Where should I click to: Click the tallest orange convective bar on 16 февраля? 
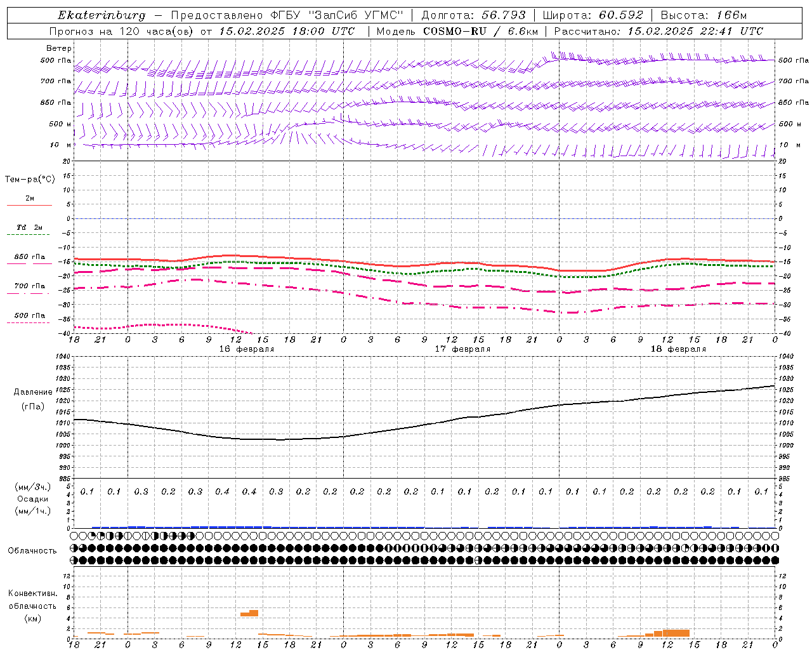pyautogui.click(x=254, y=613)
